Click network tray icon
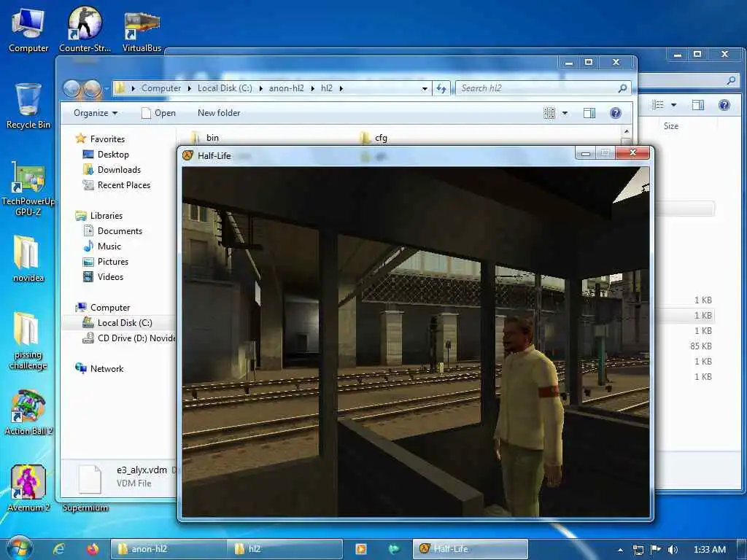The width and height of the screenshot is (747, 560). pos(638,550)
